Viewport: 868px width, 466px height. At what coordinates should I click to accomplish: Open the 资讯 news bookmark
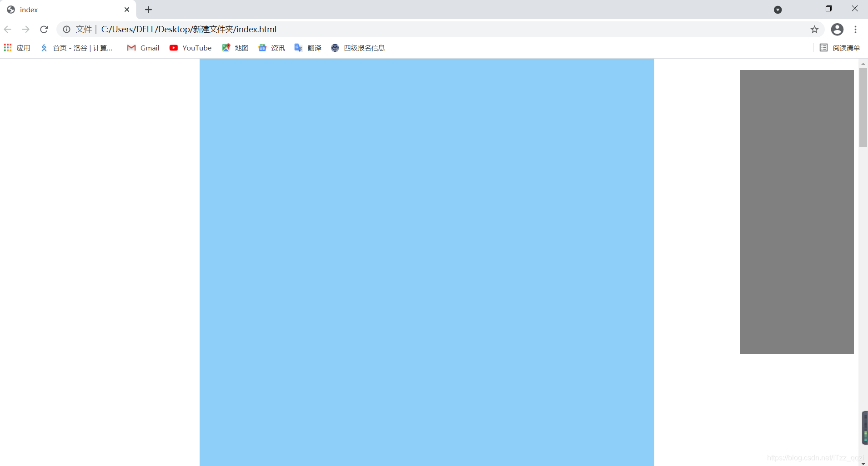(x=271, y=48)
